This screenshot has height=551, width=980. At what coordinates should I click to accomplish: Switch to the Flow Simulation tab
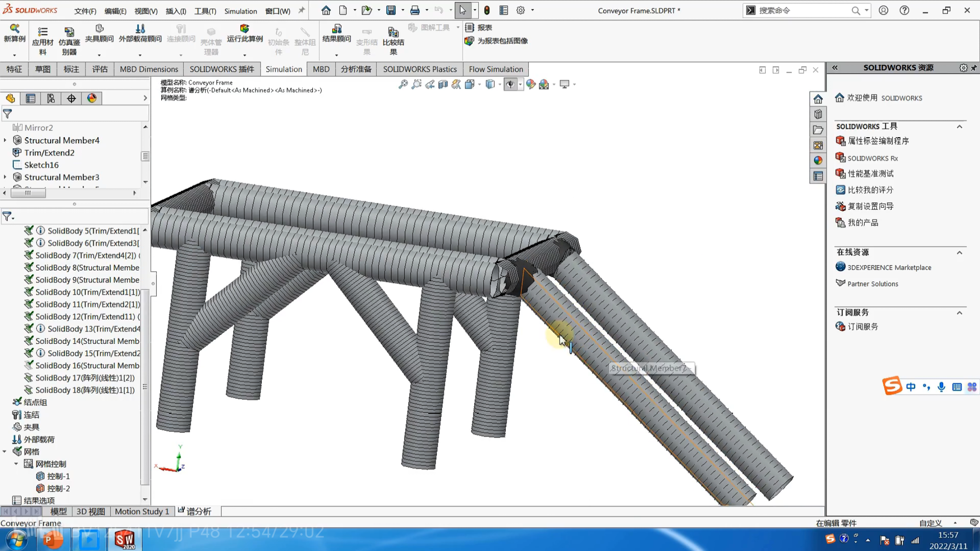point(496,69)
